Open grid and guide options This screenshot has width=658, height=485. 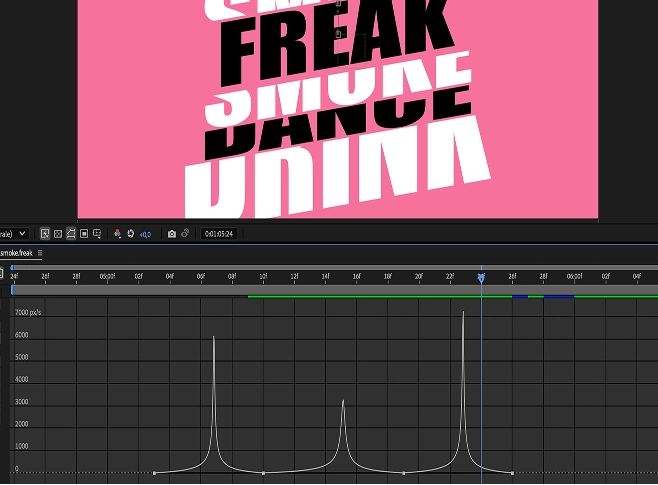pos(97,233)
